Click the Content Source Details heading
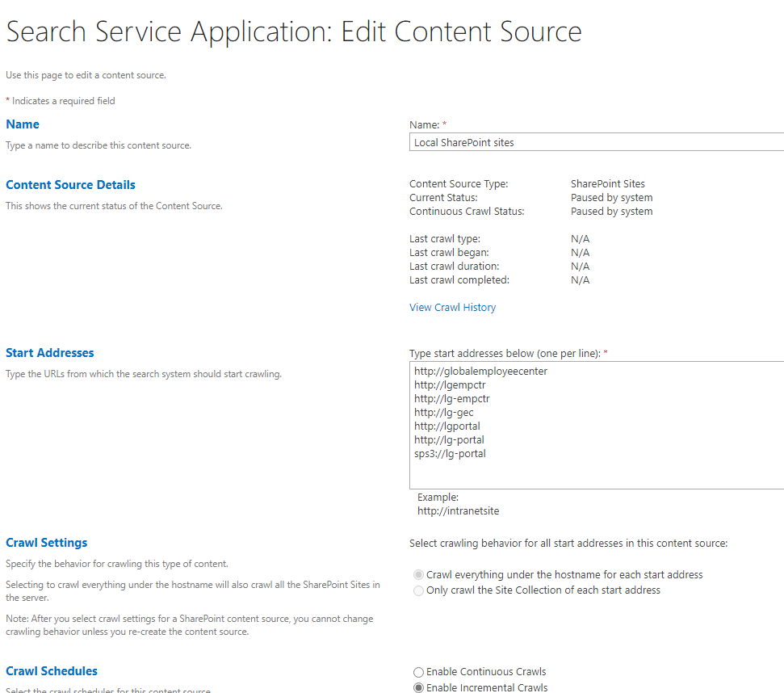The width and height of the screenshot is (784, 693). coord(70,184)
